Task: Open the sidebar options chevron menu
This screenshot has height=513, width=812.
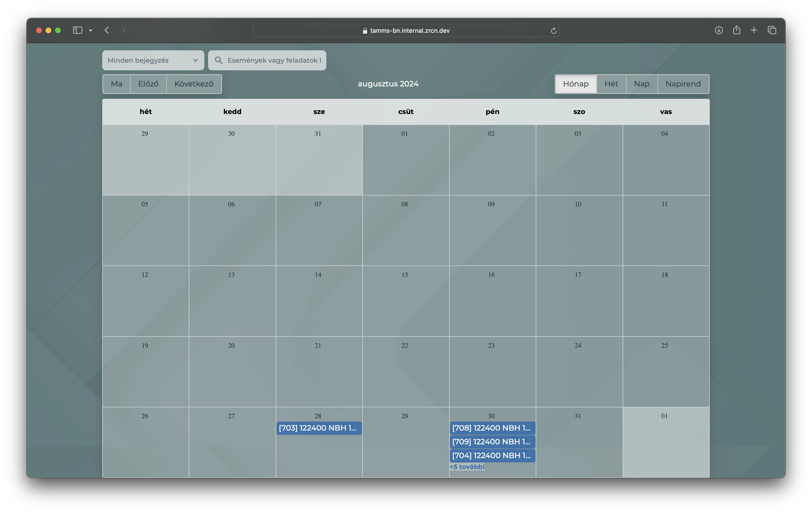Action: [x=91, y=30]
